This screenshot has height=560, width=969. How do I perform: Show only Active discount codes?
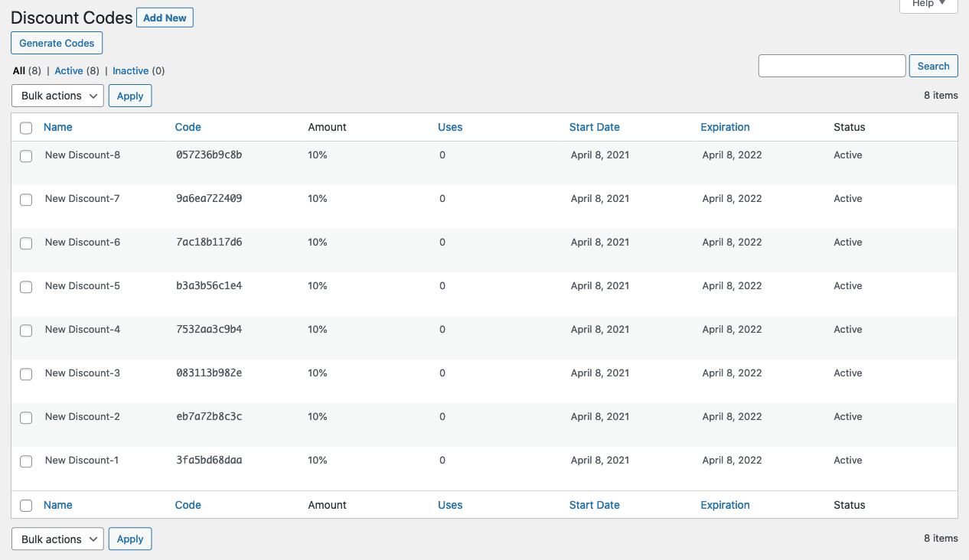tap(68, 70)
